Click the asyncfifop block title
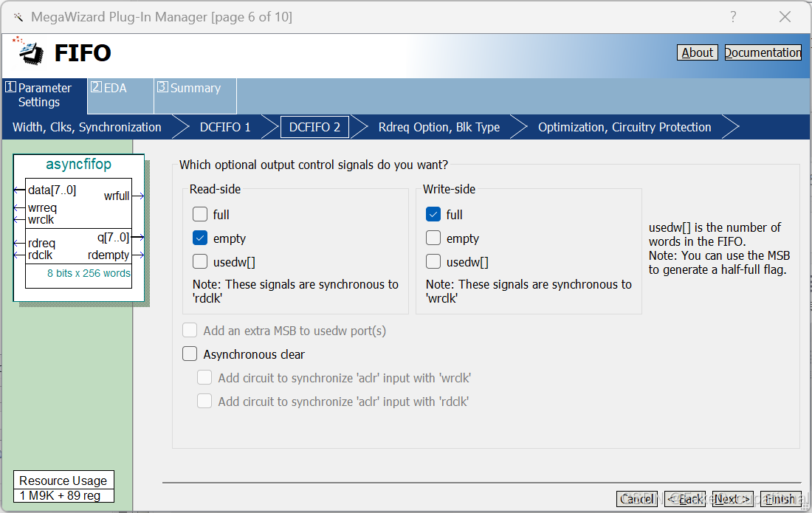 [79, 164]
